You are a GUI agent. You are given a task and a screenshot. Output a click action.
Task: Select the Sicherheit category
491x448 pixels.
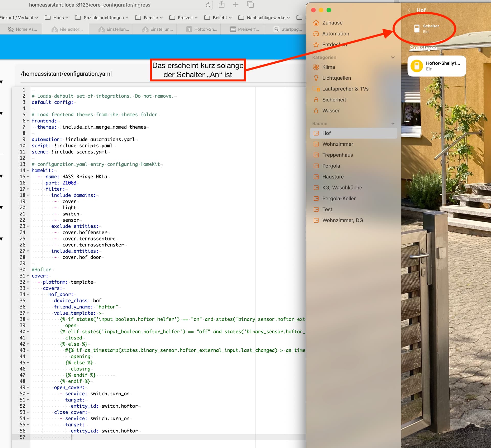[334, 100]
